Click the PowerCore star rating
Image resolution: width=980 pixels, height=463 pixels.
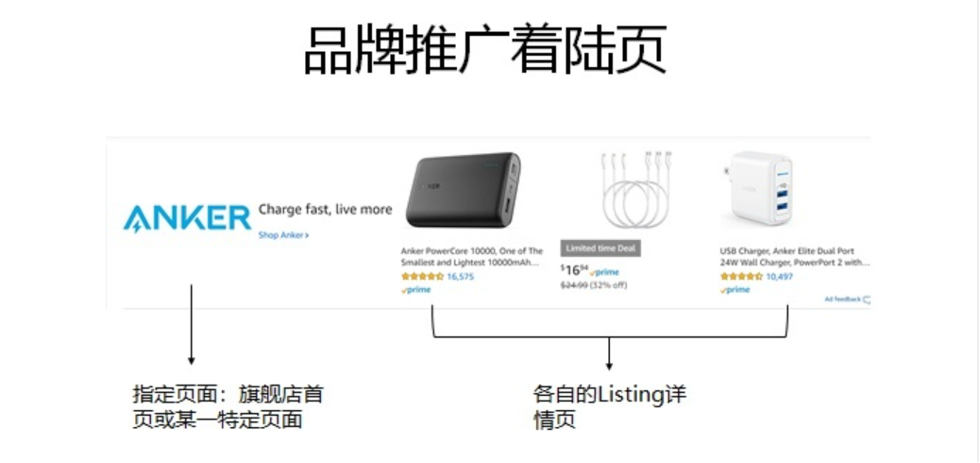point(422,277)
